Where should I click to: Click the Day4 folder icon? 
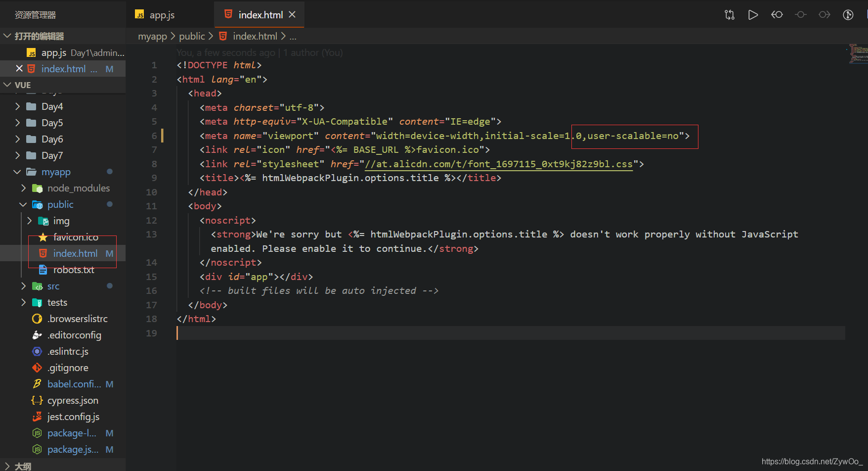tap(31, 106)
